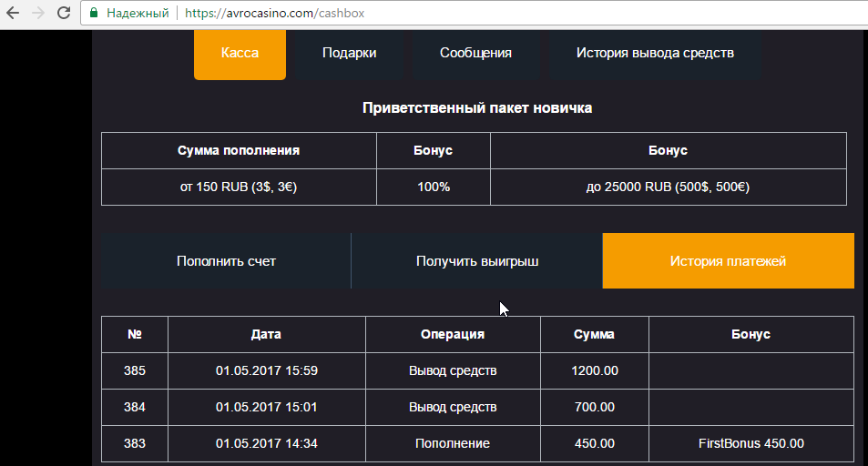
Task: Reload the page with refresh icon
Action: tap(63, 14)
